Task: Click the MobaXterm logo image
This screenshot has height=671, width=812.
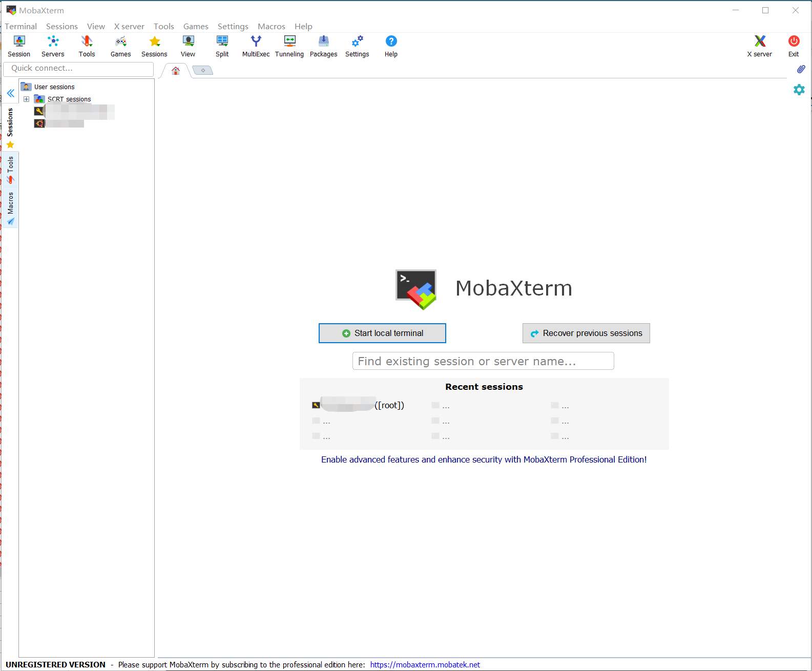Action: tap(415, 289)
